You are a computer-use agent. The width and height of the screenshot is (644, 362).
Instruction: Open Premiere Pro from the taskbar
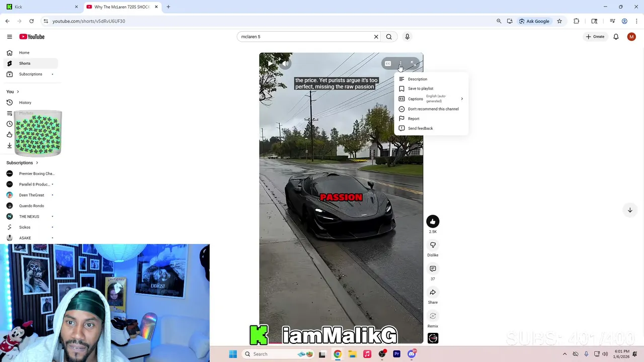click(x=396, y=354)
